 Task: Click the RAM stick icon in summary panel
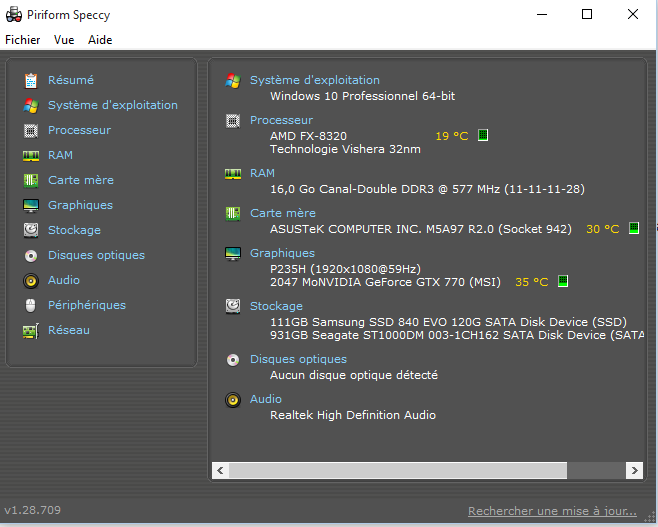pos(233,174)
